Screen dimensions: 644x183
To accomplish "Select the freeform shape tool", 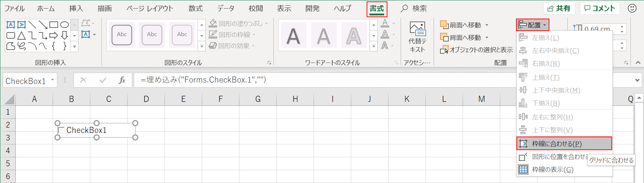I will click(11, 46).
